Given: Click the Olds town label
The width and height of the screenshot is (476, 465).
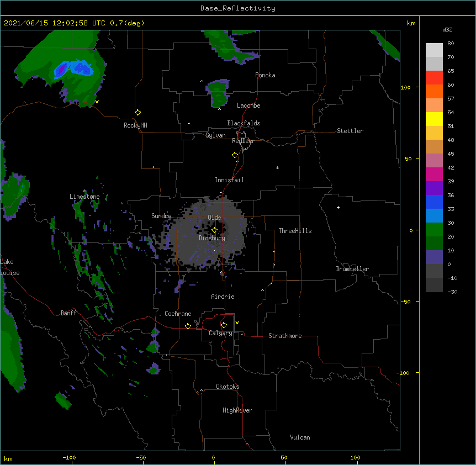Looking at the screenshot, I should (x=214, y=218).
